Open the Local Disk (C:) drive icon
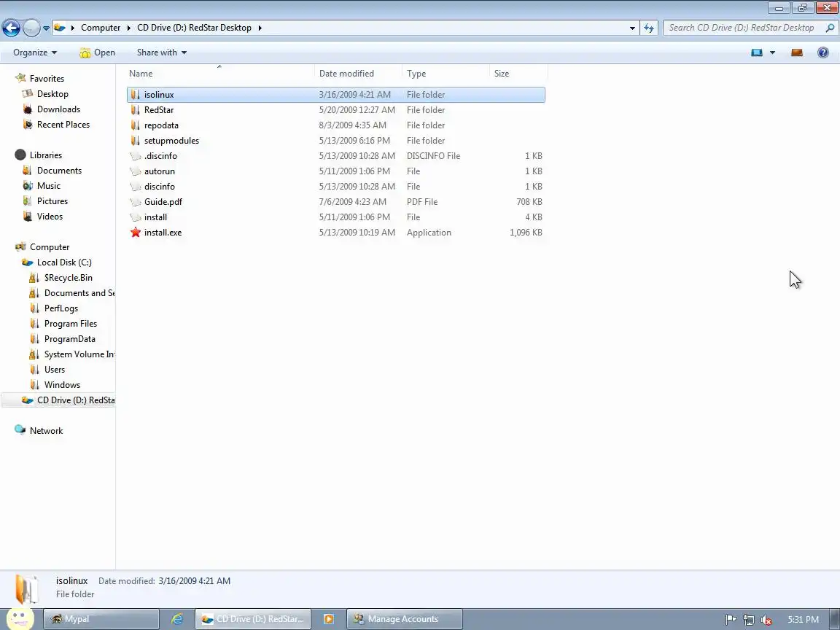The height and width of the screenshot is (630, 840). [x=27, y=262]
